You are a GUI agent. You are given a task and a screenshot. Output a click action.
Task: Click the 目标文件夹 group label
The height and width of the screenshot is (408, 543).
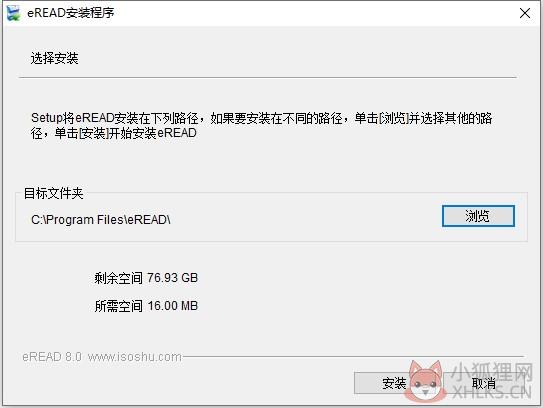[53, 193]
